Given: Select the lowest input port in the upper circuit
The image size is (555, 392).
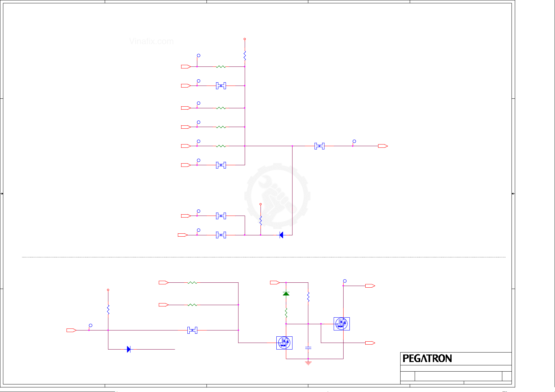Looking at the screenshot, I should [x=183, y=235].
